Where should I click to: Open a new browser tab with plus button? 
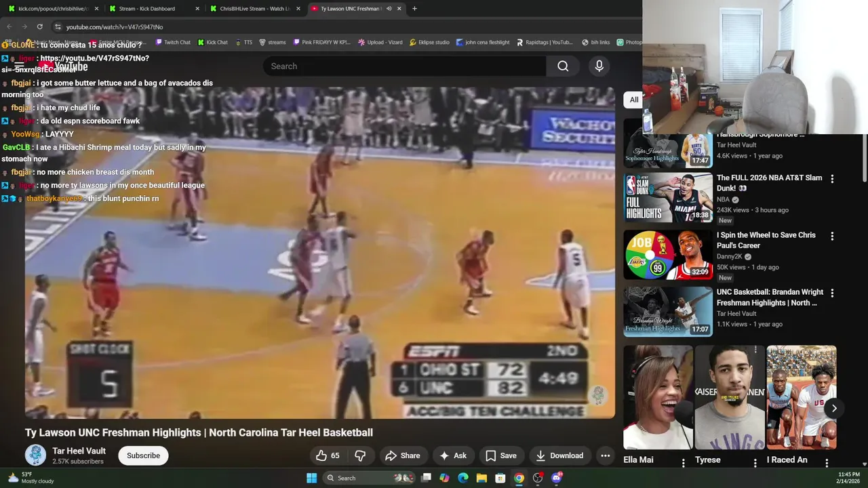[x=414, y=9]
